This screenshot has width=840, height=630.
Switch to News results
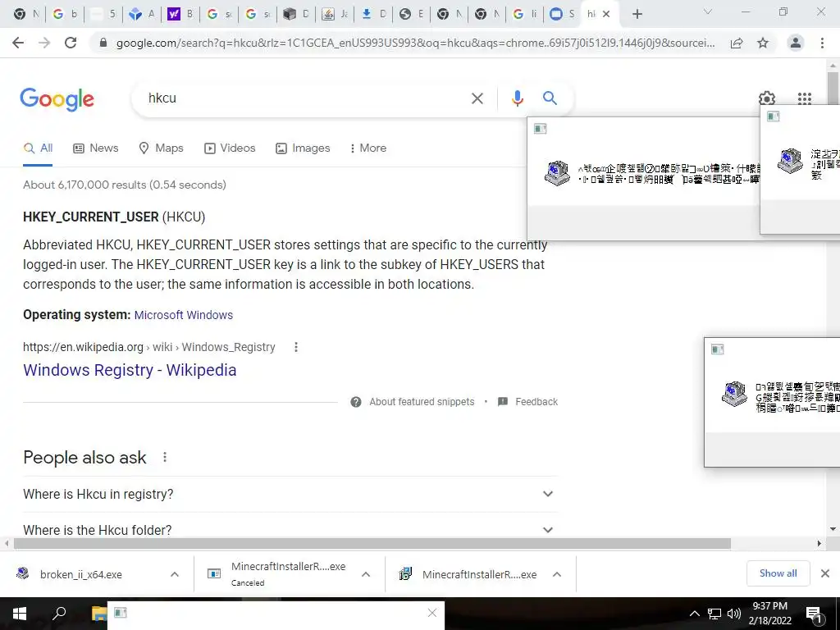(96, 148)
